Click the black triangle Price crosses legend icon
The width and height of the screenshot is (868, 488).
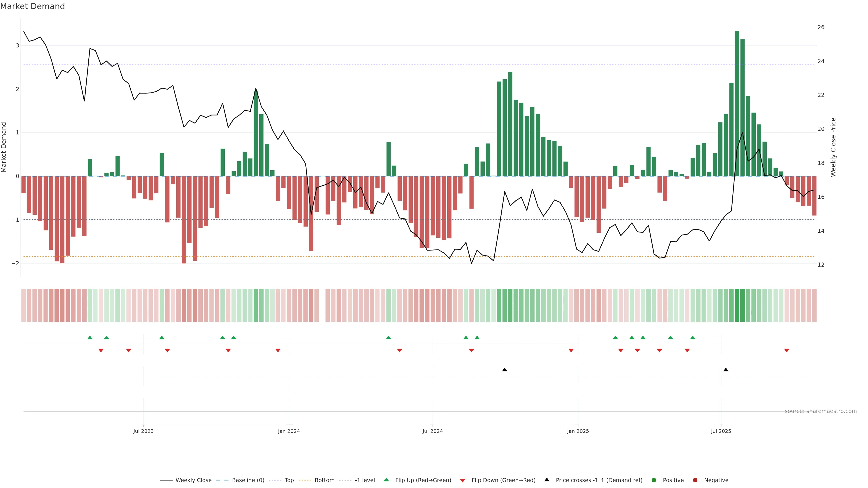pyautogui.click(x=547, y=480)
